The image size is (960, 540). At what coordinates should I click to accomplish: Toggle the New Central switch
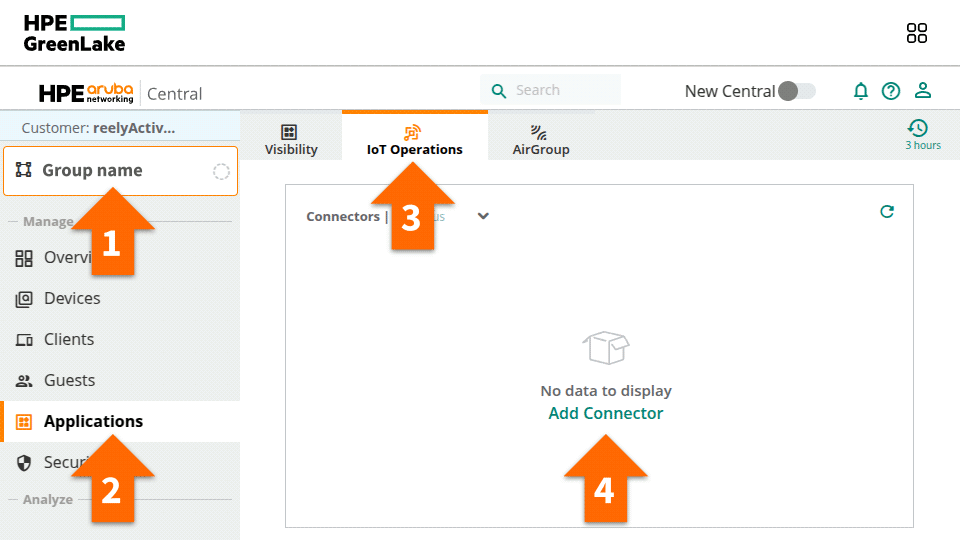point(797,91)
